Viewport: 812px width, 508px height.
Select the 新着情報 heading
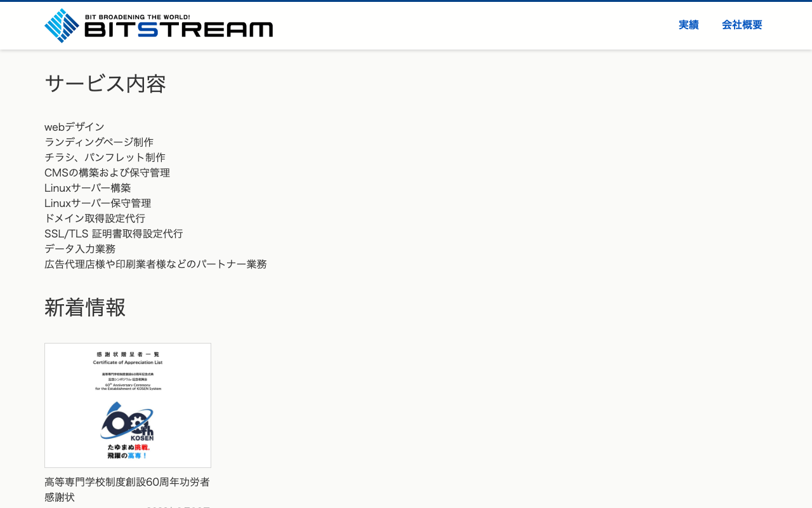(x=85, y=307)
